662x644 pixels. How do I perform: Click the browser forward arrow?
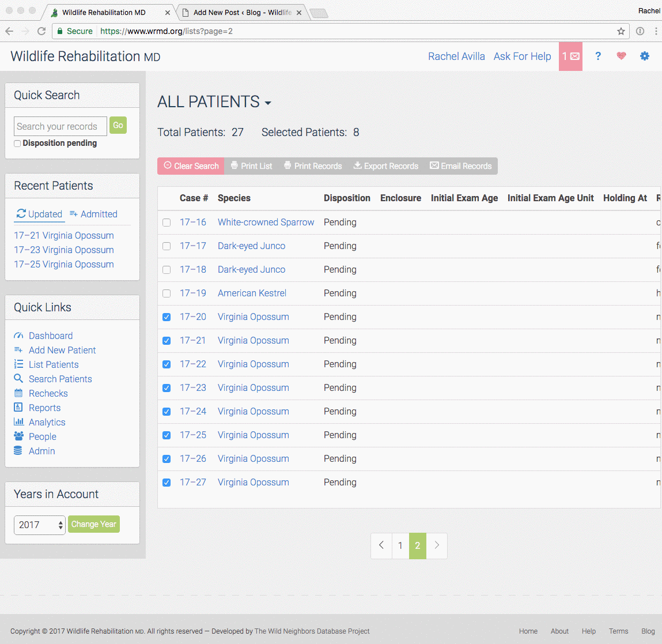click(x=25, y=31)
